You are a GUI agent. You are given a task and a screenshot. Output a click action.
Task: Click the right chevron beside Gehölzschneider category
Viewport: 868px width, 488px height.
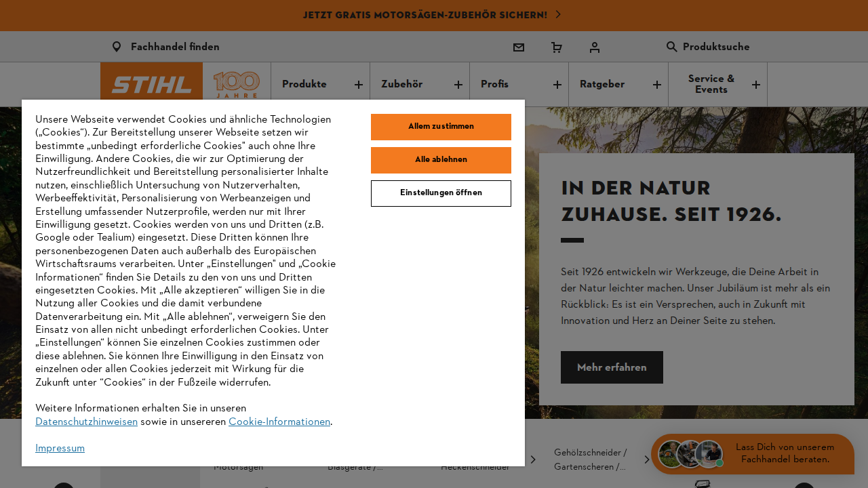click(646, 459)
